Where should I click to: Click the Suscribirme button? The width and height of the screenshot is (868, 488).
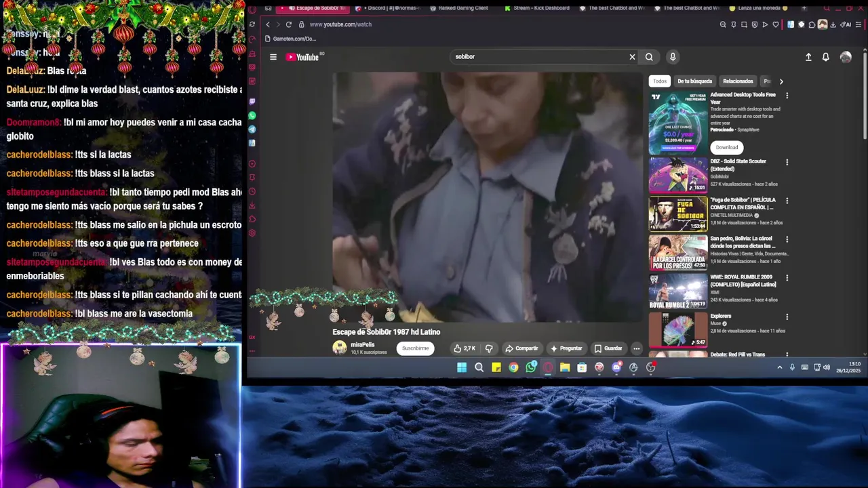(x=415, y=348)
